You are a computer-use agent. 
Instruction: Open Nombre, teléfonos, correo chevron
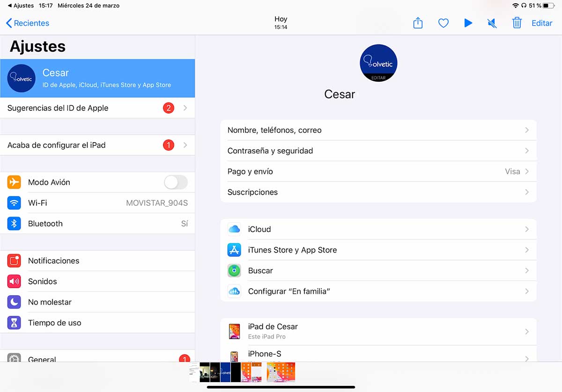pos(527,130)
